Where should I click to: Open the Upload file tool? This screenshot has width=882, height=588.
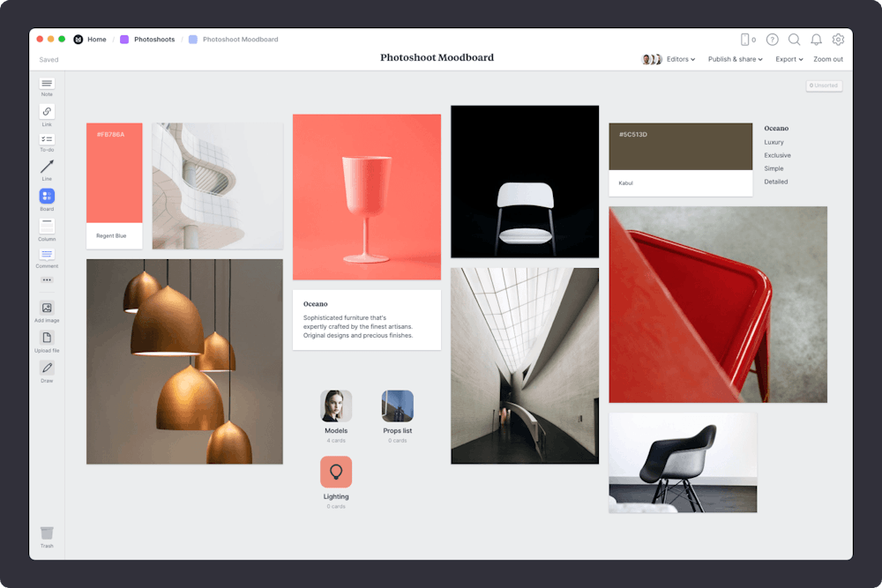[47, 339]
